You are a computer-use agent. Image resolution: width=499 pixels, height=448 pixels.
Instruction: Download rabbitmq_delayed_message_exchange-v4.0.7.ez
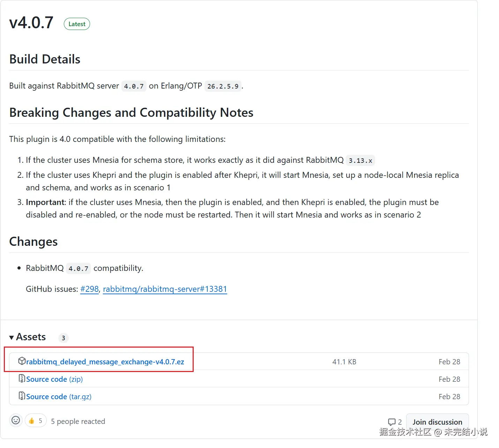tap(105, 362)
